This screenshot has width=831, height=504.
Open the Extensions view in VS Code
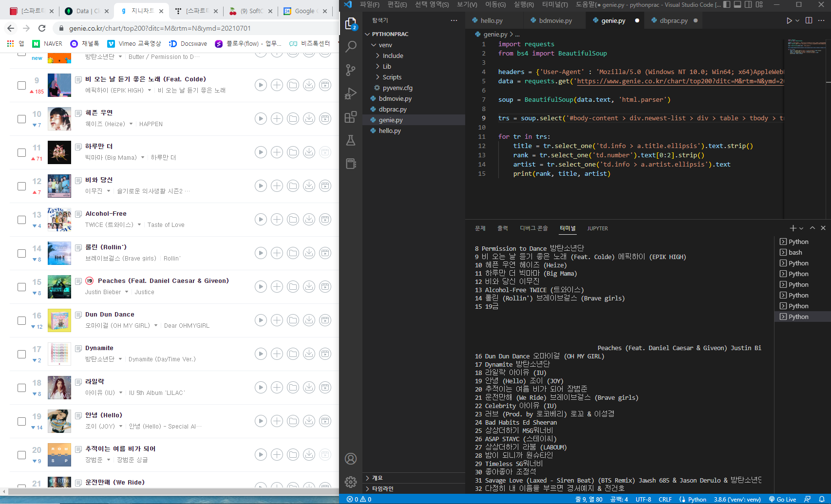[x=351, y=117]
